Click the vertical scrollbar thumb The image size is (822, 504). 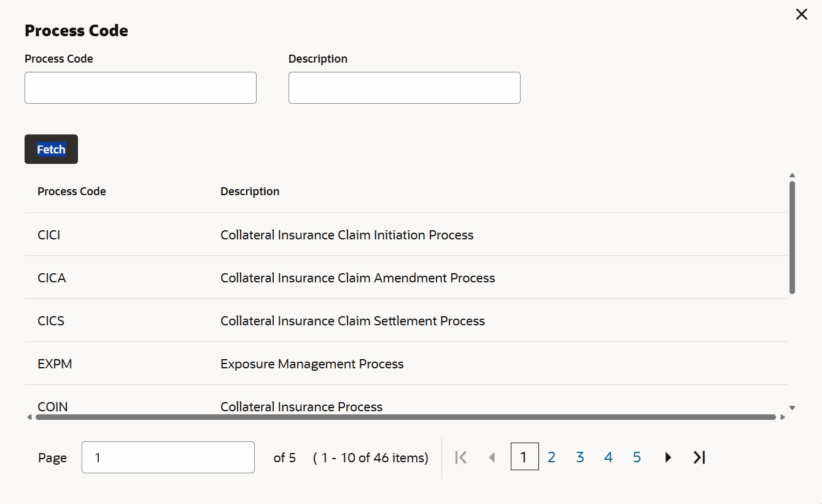792,237
